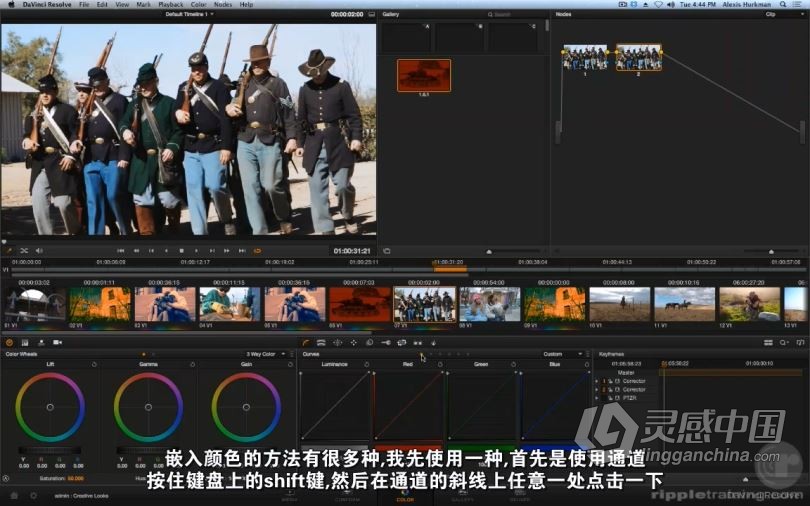810x506 pixels.
Task: Select node 1 in the Nodes editor
Action: (585, 57)
